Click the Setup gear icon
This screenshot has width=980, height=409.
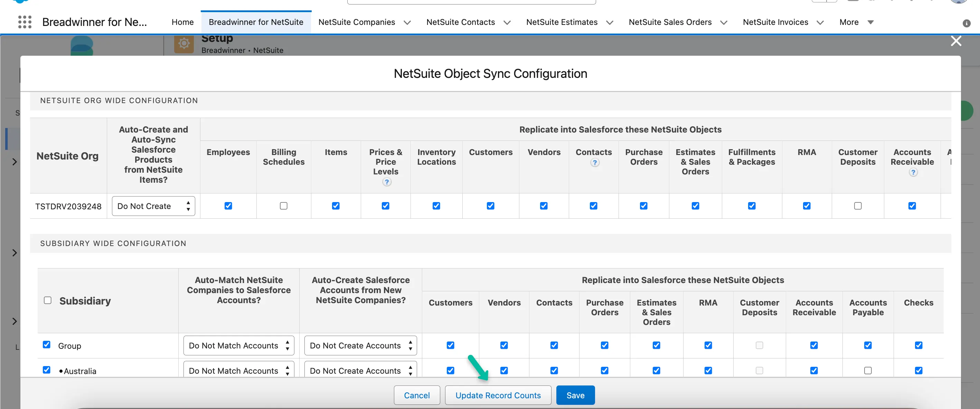[x=184, y=44]
